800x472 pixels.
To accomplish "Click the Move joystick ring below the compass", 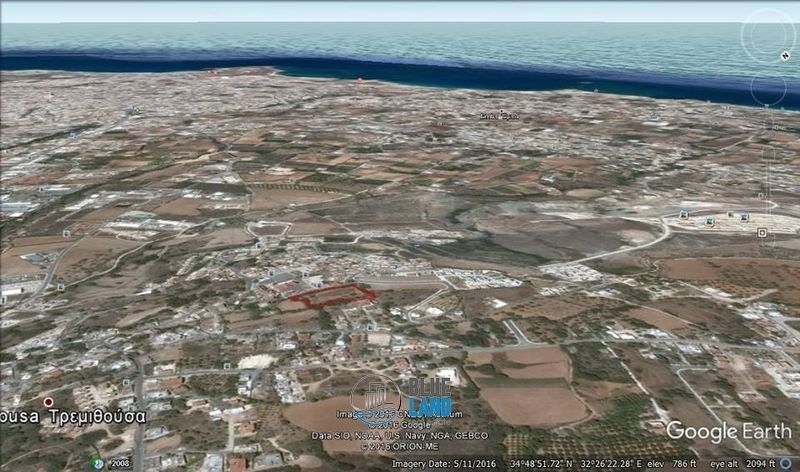I will [768, 89].
